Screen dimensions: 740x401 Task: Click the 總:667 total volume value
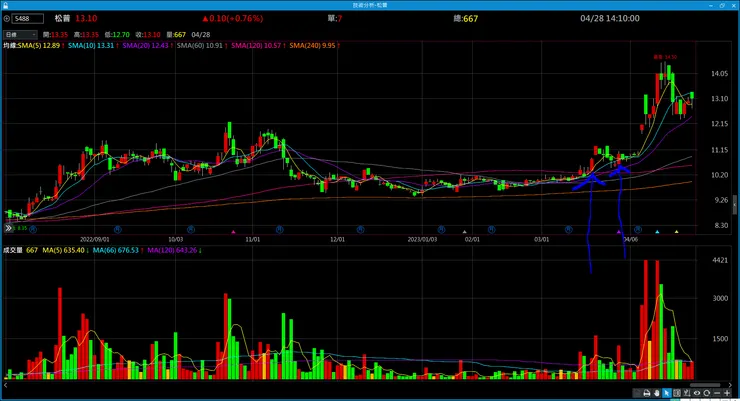click(x=465, y=18)
